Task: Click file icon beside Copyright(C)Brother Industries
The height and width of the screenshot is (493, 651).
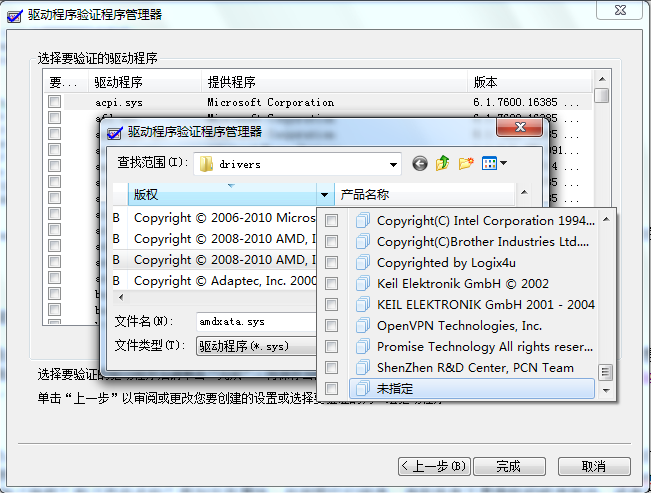Action: pos(362,241)
